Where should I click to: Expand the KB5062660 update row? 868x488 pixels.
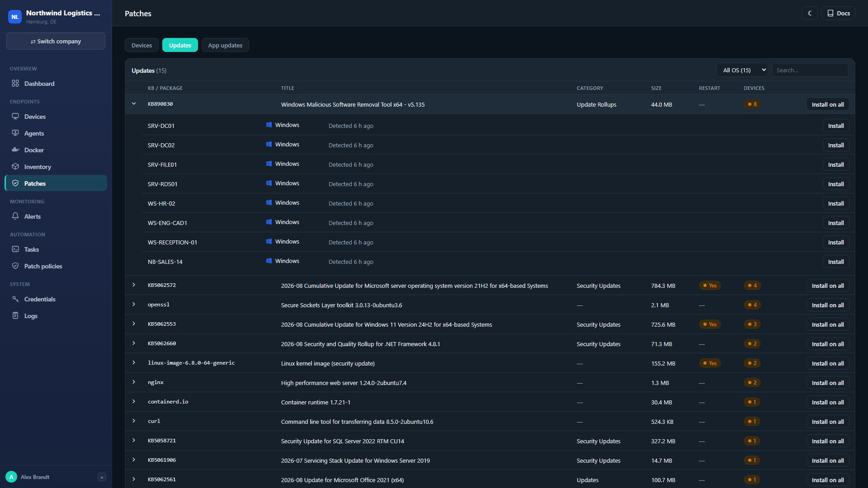pos(134,343)
